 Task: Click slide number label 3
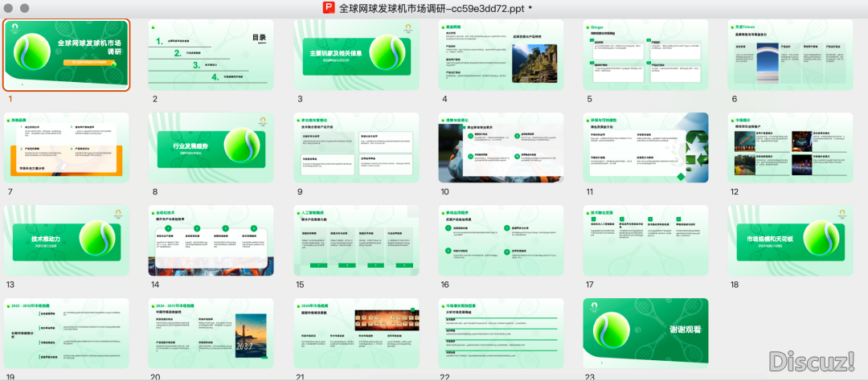point(300,99)
